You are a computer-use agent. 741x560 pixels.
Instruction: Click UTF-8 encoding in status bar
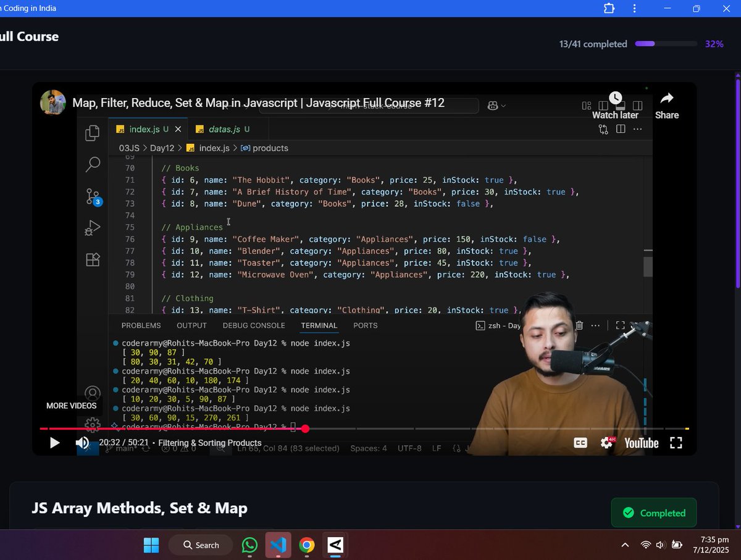pyautogui.click(x=409, y=448)
